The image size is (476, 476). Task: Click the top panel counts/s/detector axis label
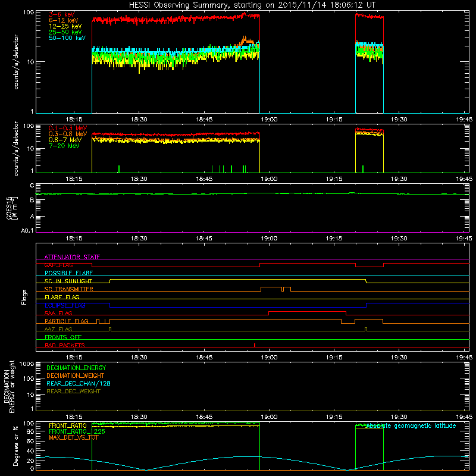(16, 62)
